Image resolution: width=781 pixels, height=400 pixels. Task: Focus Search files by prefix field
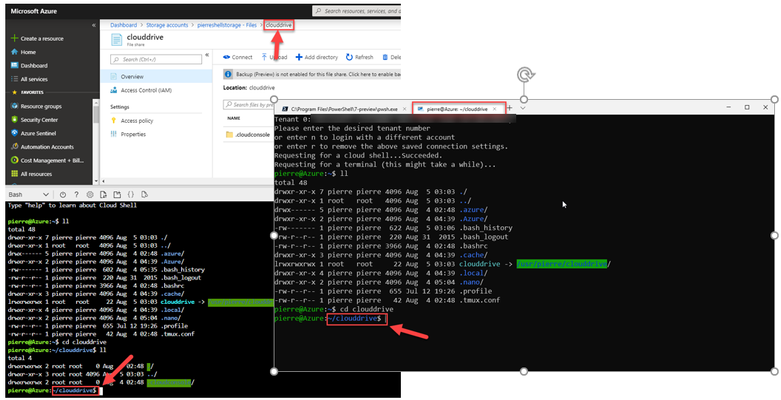(249, 105)
